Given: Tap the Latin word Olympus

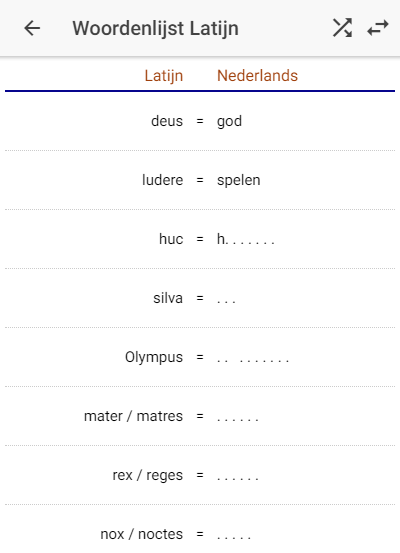Looking at the screenshot, I should [154, 358].
